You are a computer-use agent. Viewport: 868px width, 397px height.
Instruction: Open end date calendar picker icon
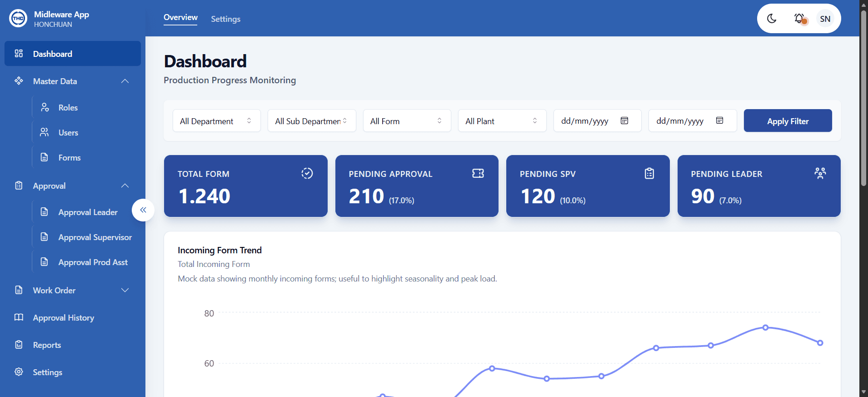tap(719, 121)
